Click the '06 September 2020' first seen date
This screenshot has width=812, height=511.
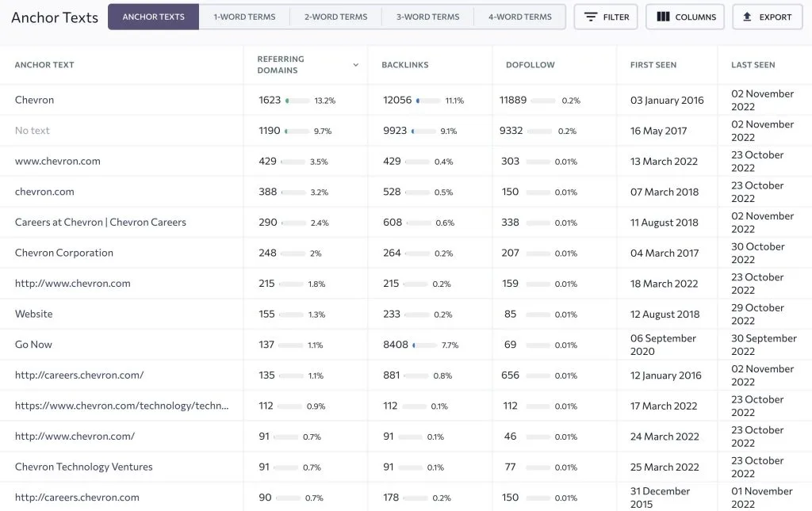click(664, 345)
